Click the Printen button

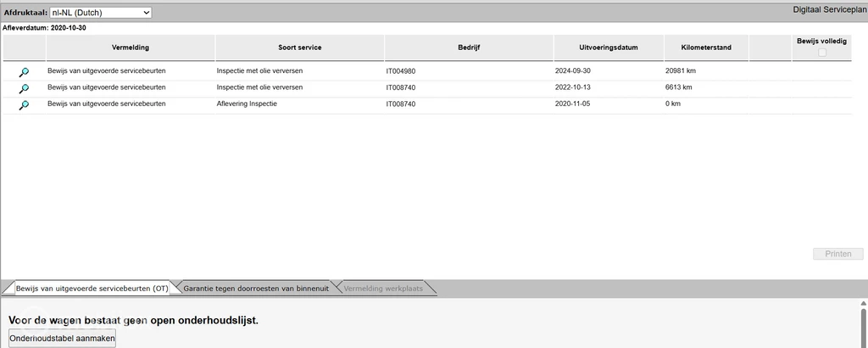(x=837, y=254)
